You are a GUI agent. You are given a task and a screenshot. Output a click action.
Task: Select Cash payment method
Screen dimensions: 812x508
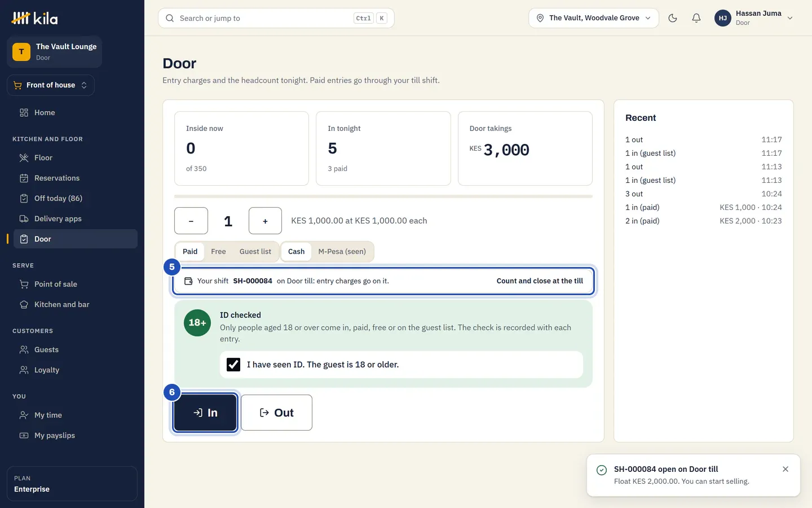(x=296, y=252)
